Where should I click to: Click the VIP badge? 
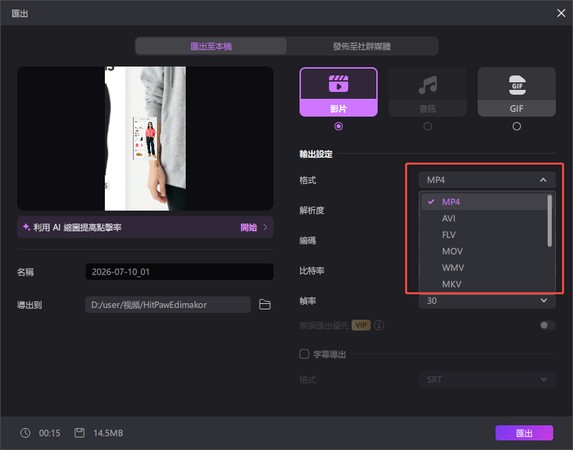pos(361,325)
